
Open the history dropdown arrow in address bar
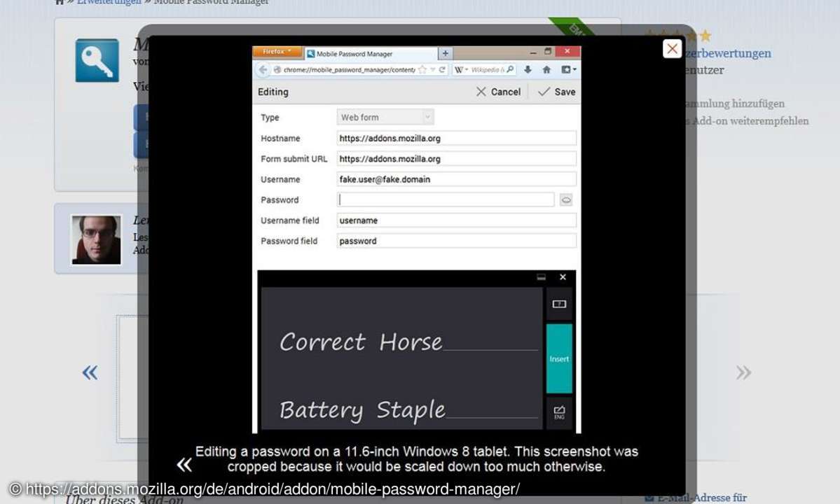coord(432,69)
